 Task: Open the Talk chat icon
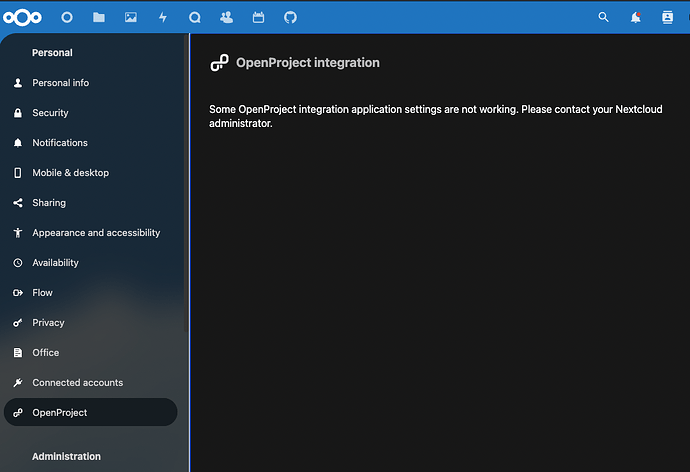tap(195, 18)
